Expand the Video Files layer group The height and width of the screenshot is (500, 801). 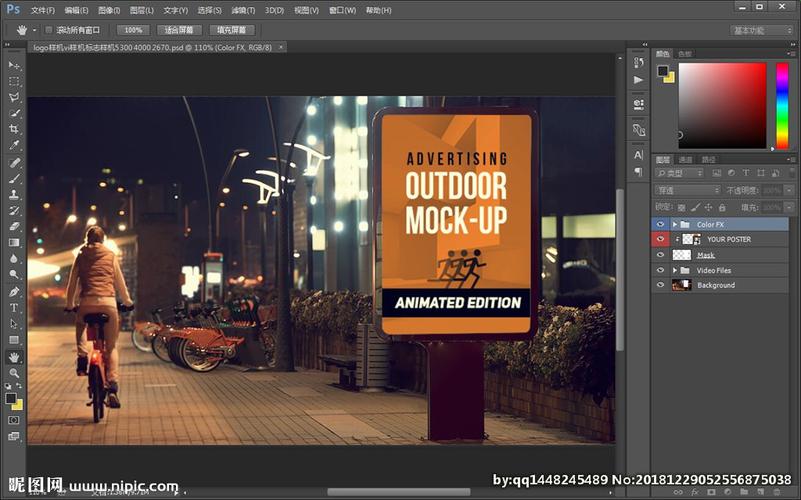(675, 270)
